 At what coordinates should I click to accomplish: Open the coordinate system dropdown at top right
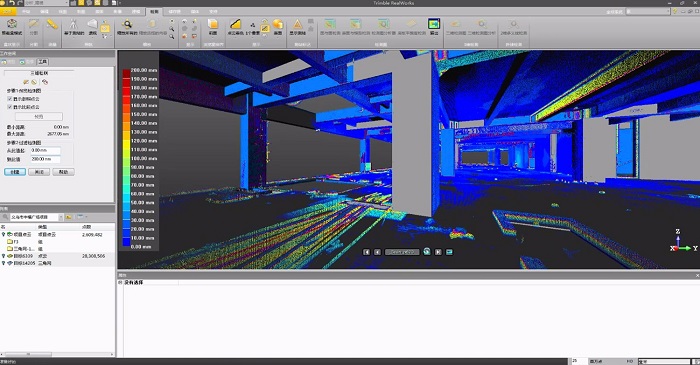648,12
